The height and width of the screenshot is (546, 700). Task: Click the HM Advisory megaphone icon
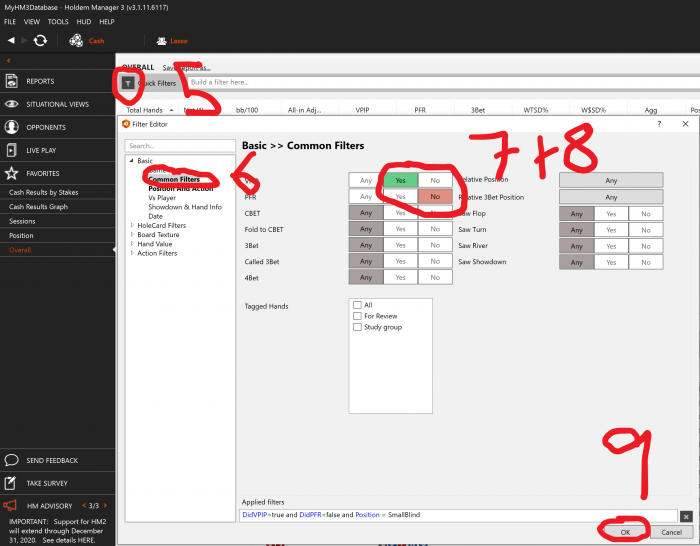click(x=10, y=505)
